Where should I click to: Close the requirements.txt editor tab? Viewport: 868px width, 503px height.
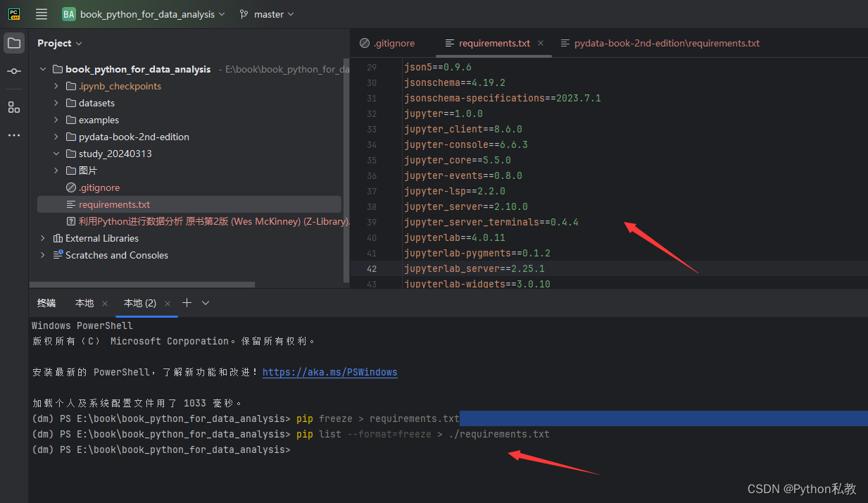(540, 43)
